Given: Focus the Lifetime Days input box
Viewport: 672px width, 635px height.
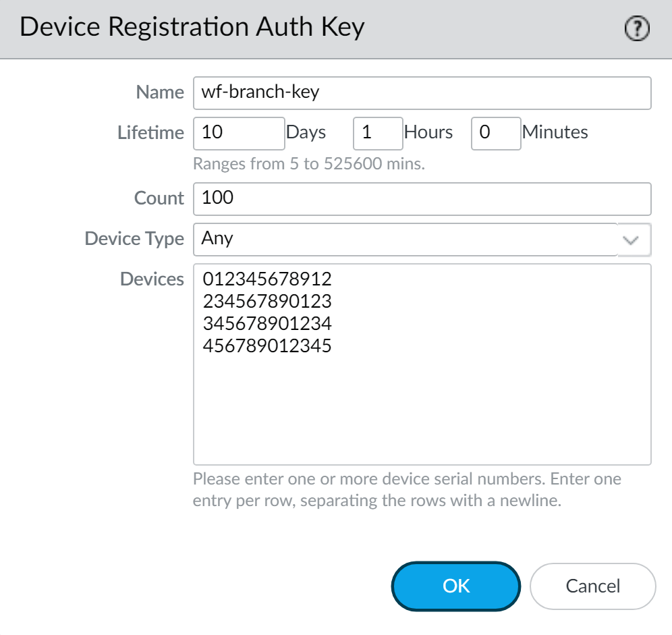Looking at the screenshot, I should tap(239, 132).
